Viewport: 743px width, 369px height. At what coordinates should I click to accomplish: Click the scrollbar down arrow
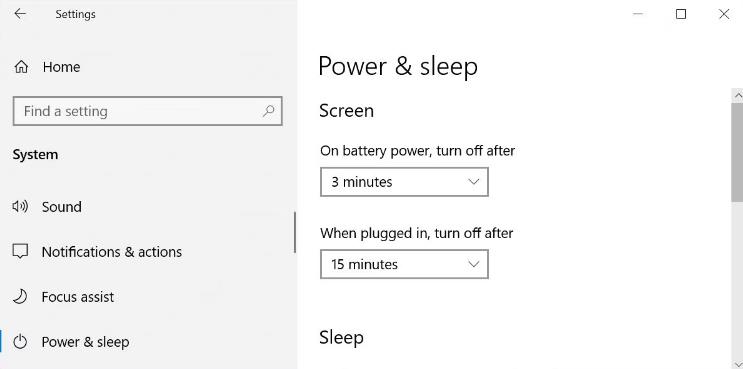click(737, 363)
